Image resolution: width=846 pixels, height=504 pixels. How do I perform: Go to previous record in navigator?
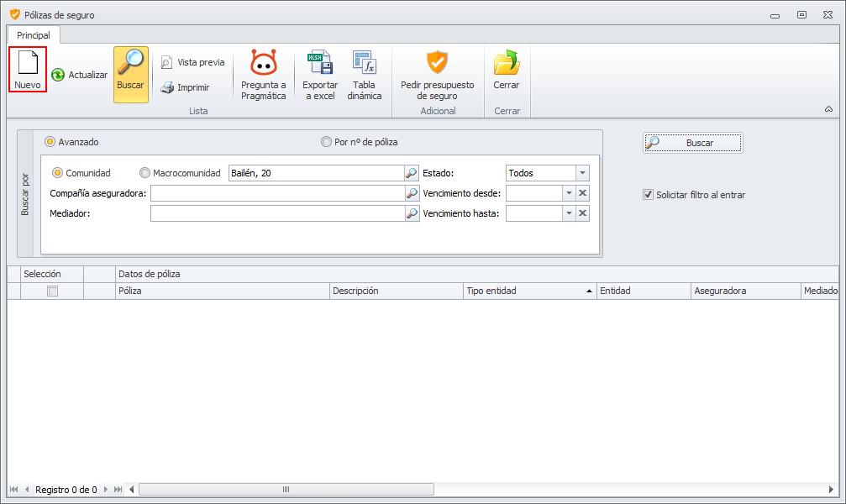(27, 490)
